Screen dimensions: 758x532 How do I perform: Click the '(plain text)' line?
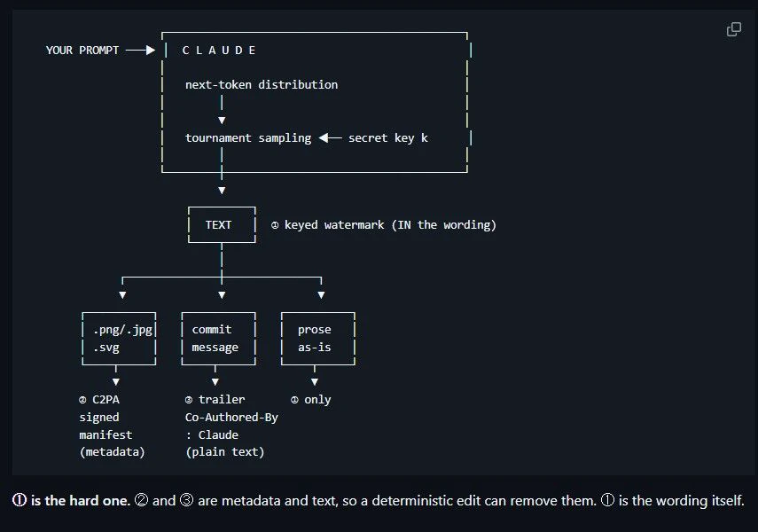coord(225,451)
